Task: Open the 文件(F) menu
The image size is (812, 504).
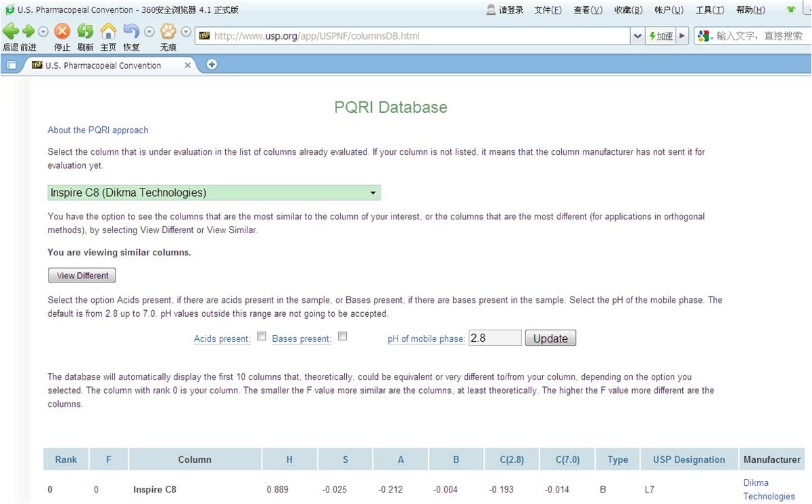Action: 548,9
